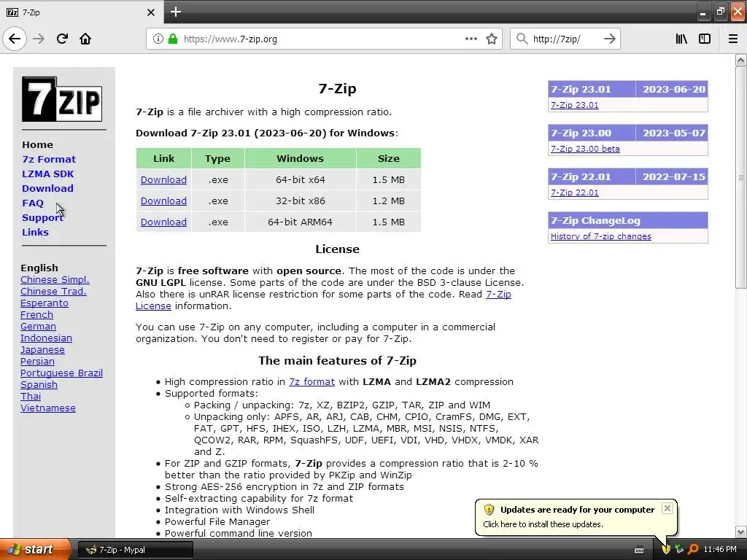Switch language to Indonesian
Image resolution: width=747 pixels, height=560 pixels.
[46, 338]
